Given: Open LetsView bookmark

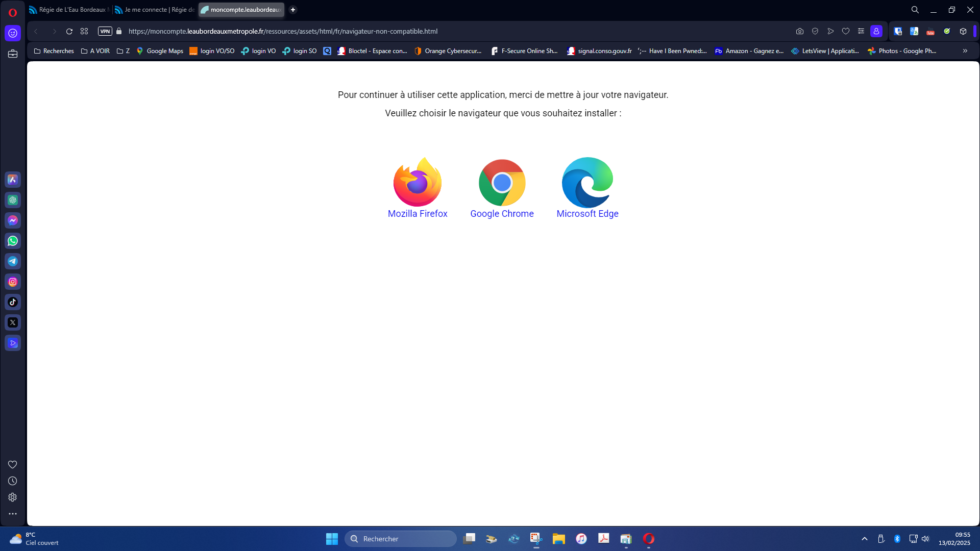Looking at the screenshot, I should click(x=825, y=51).
